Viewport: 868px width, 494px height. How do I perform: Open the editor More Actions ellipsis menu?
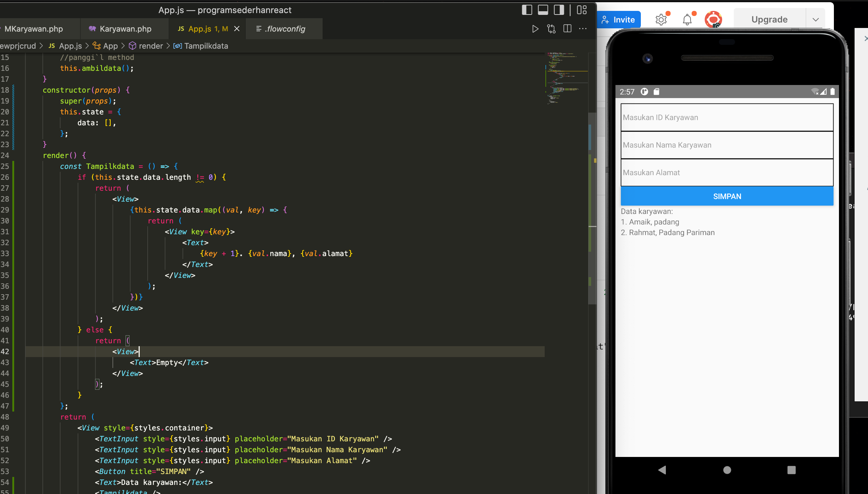(x=583, y=29)
